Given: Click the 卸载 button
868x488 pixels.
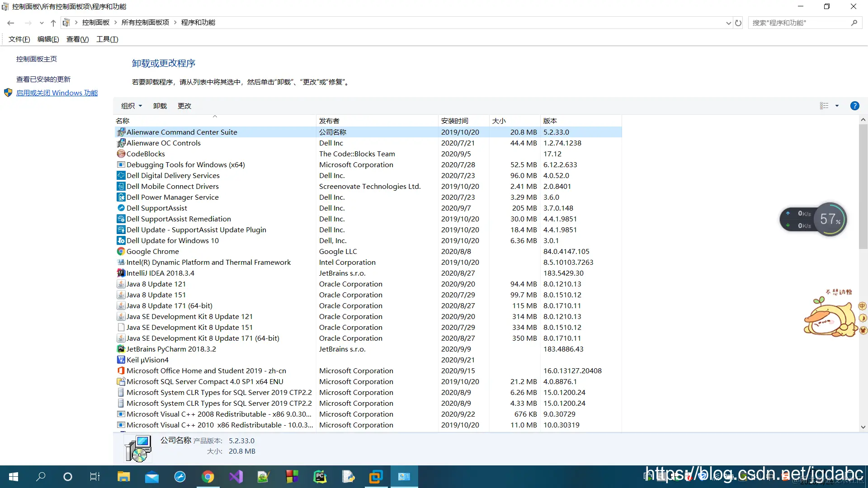Looking at the screenshot, I should (x=160, y=106).
